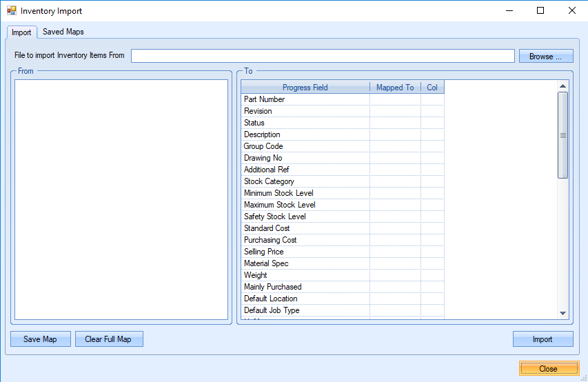Open the Browse ... file dialog

pyautogui.click(x=546, y=57)
